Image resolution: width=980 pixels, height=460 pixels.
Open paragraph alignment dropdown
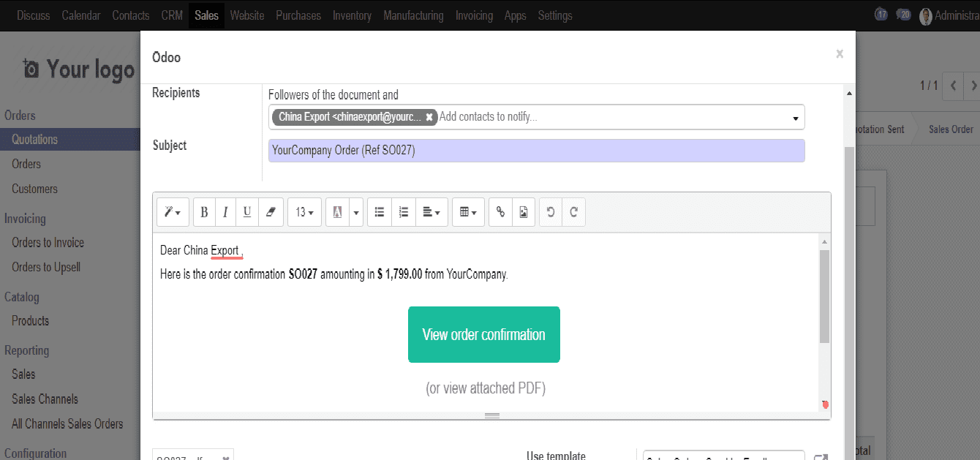431,212
